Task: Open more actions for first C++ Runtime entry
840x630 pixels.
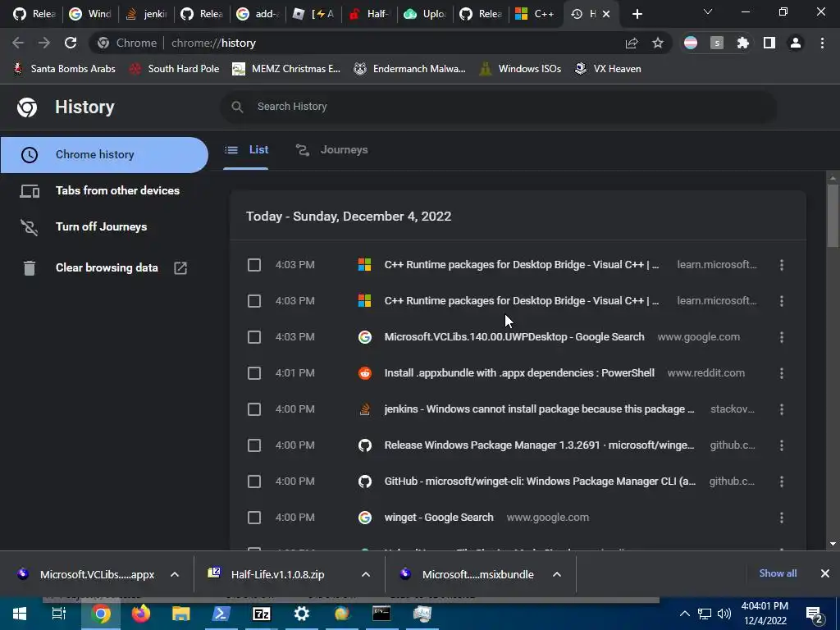Action: (782, 265)
